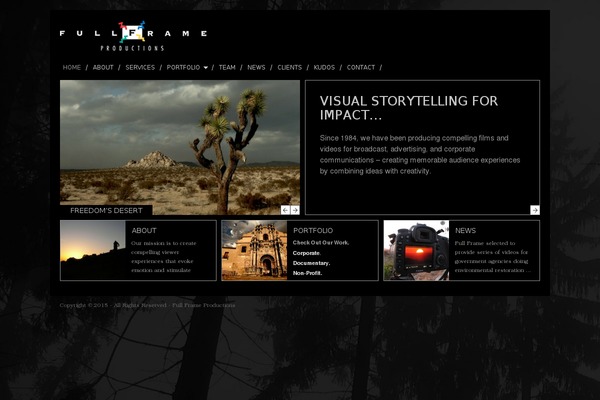This screenshot has height=400, width=600.
Task: Open the Non-Profit portfolio link
Action: (307, 273)
